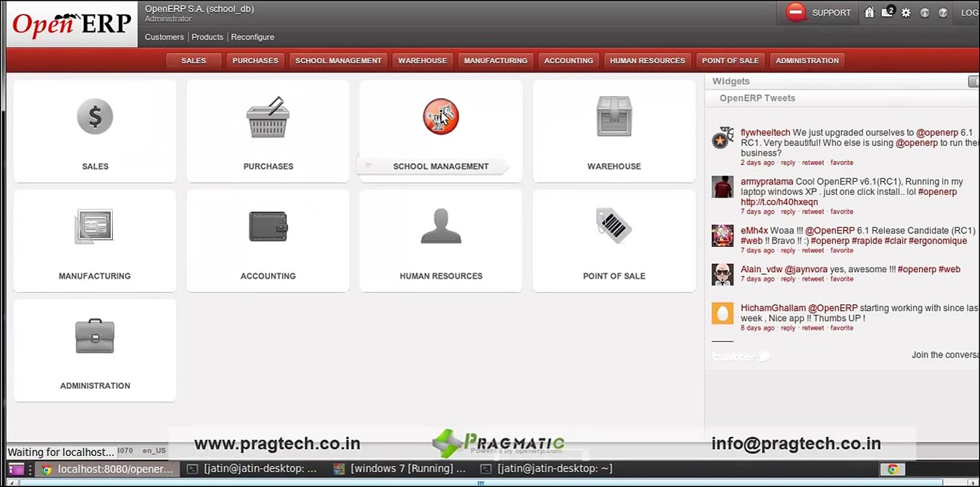
Task: Open the Human Resources person icon
Action: [441, 226]
